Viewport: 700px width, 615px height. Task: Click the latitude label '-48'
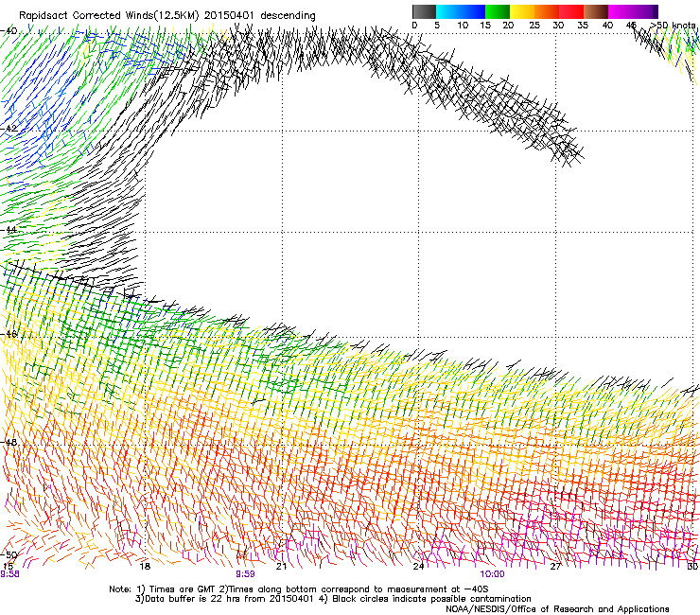coord(9,442)
